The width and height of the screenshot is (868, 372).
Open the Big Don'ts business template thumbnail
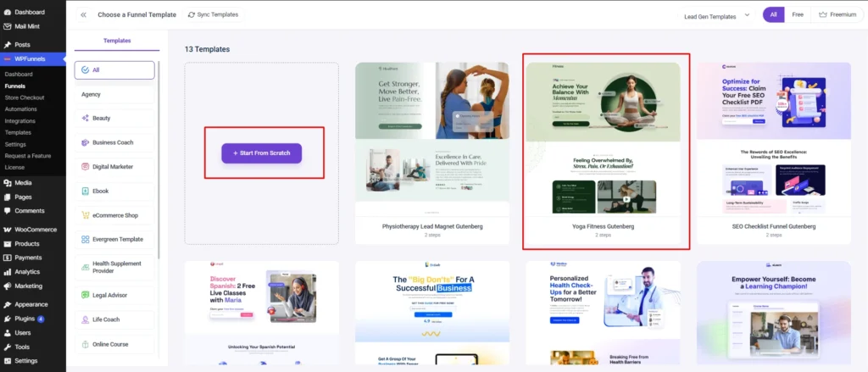[x=431, y=313]
